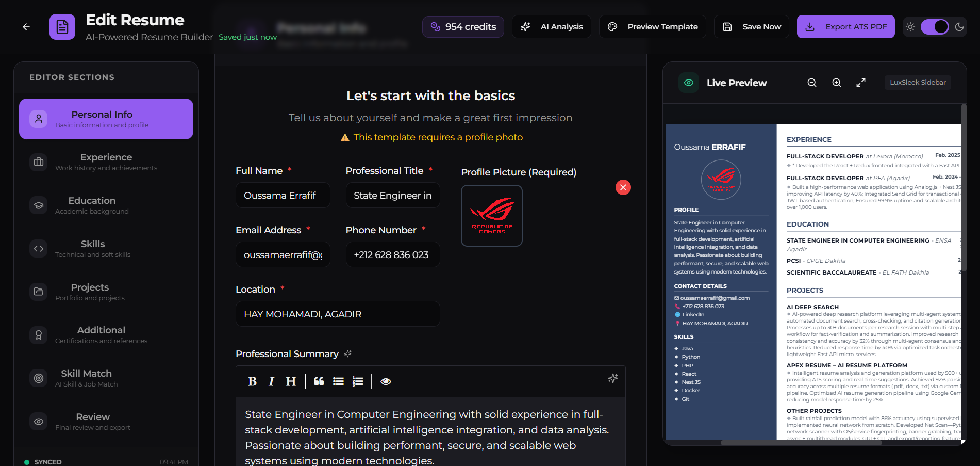Screen dimensions: 980x466
Task: Create a numbered list in the summary
Action: coord(357,381)
